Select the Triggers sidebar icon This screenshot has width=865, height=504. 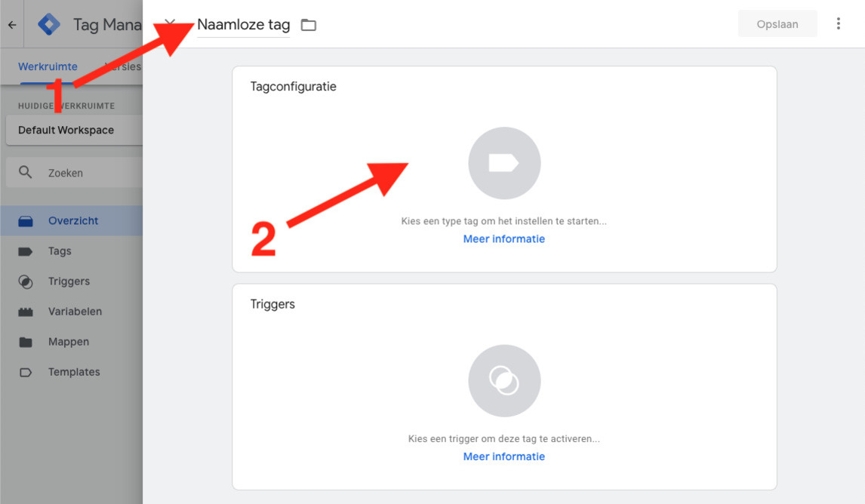click(x=26, y=281)
